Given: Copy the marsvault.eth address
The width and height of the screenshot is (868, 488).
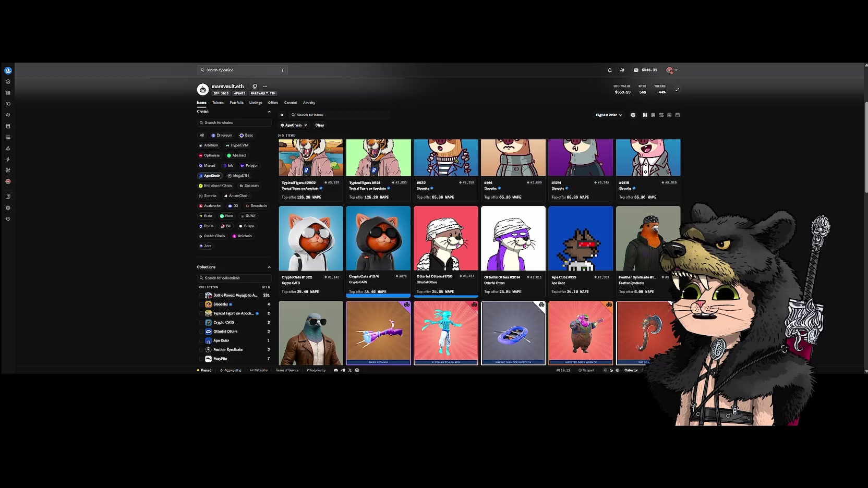Looking at the screenshot, I should click(x=255, y=87).
